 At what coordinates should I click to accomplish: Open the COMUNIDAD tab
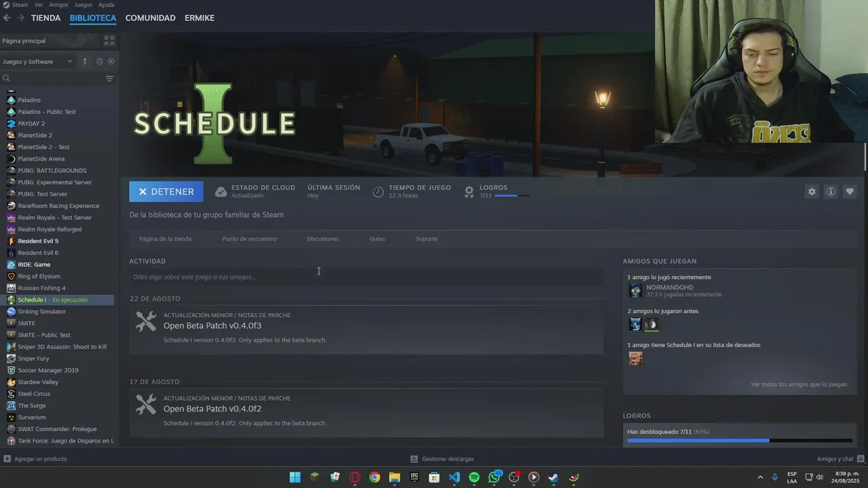(x=151, y=18)
